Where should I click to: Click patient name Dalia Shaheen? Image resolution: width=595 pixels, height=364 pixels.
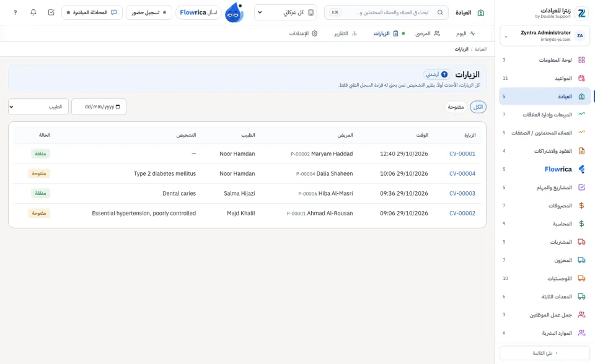click(335, 173)
